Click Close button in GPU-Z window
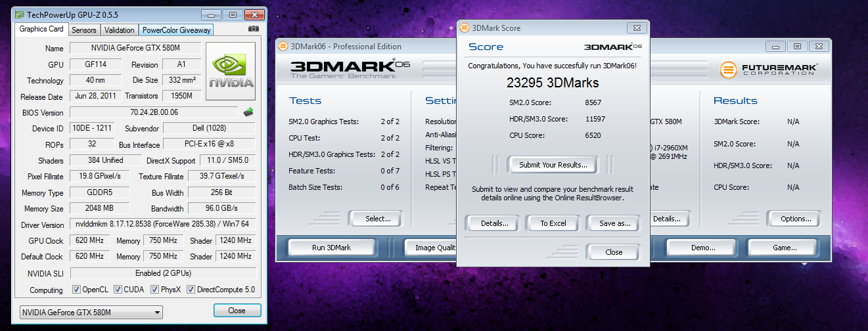This screenshot has height=331, width=868. click(x=237, y=311)
